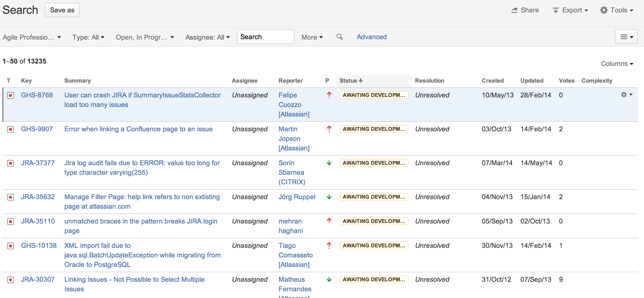Sort by the Complexity column header
644x298 pixels.
point(597,80)
